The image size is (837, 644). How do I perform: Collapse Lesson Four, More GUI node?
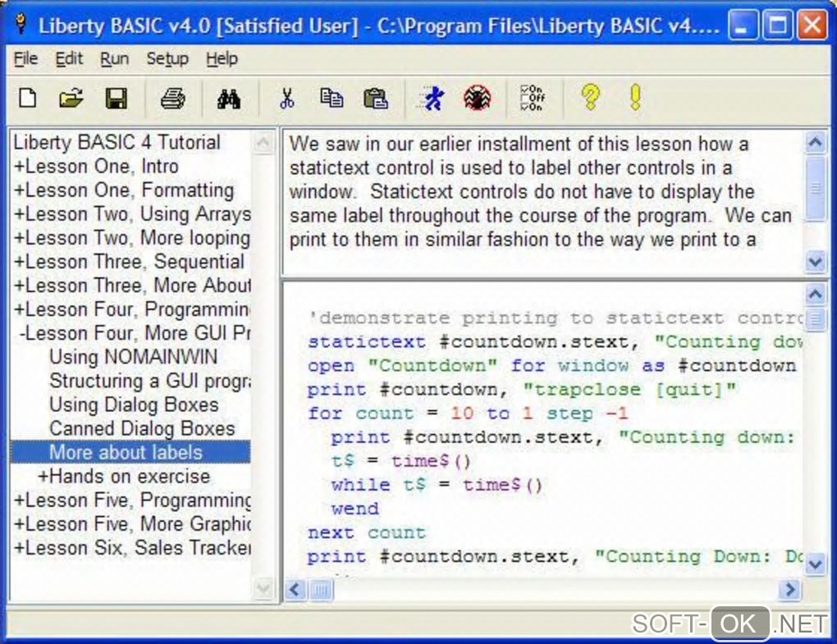[x=21, y=333]
